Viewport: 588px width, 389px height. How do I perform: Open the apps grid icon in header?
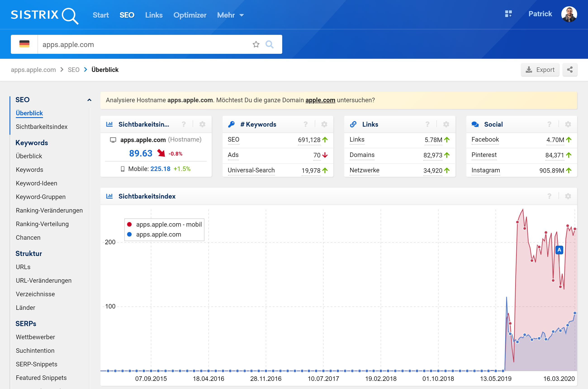pos(508,14)
